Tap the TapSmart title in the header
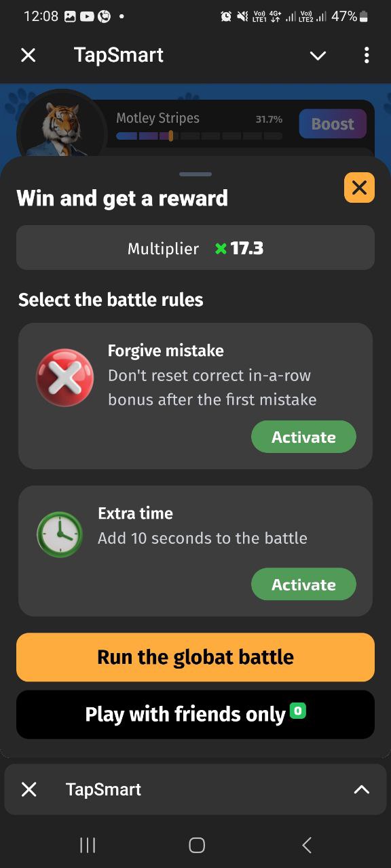Viewport: 391px width, 868px height. pos(119,55)
